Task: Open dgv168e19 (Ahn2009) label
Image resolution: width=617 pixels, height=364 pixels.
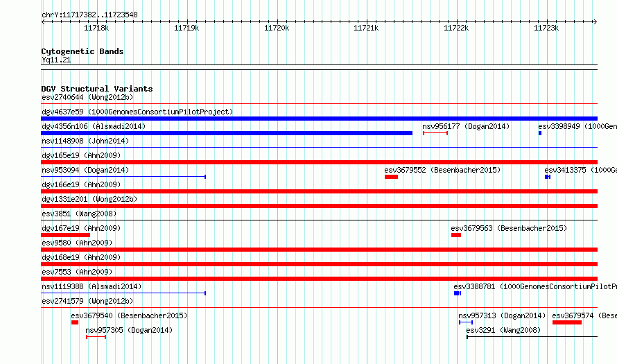Action: 81,257
